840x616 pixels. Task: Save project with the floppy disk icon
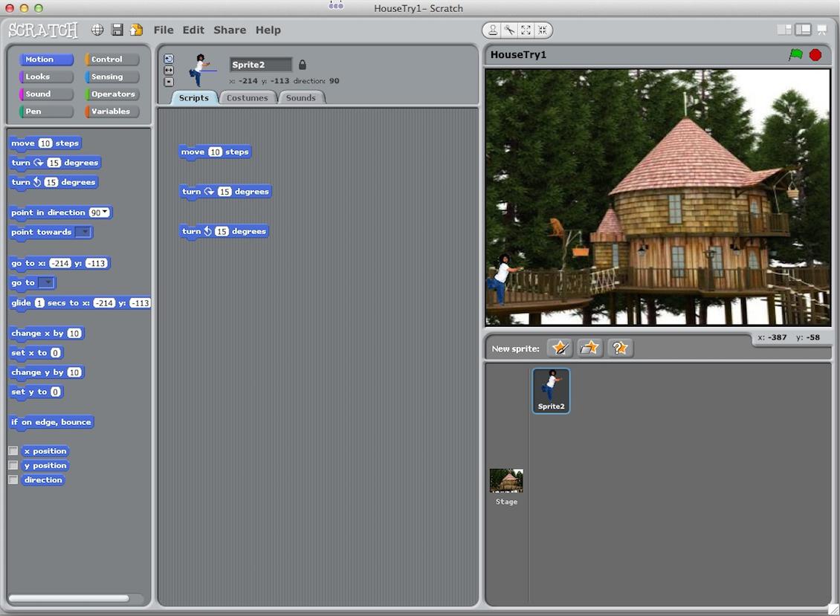click(x=117, y=30)
